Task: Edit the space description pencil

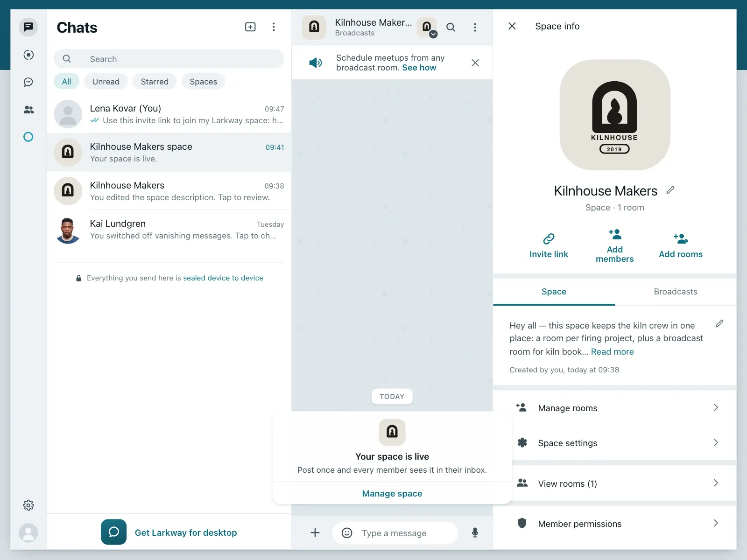Action: coord(719,323)
